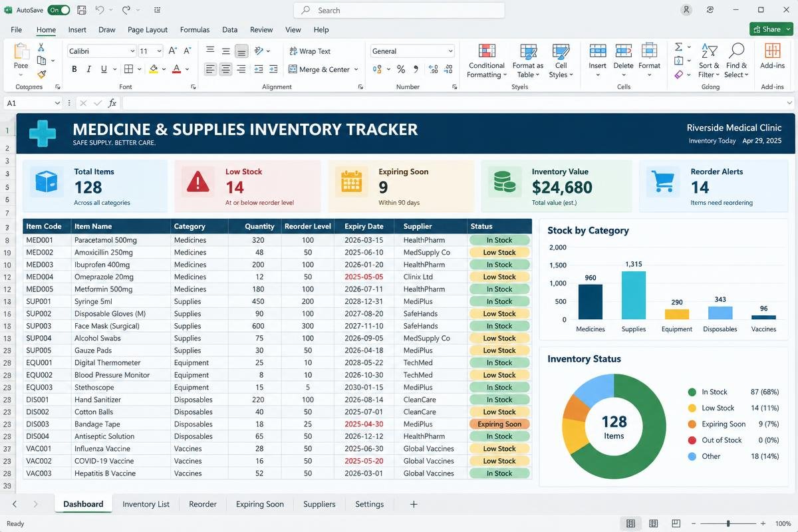The image size is (798, 532).
Task: Apply Percent Style format
Action: (401, 69)
